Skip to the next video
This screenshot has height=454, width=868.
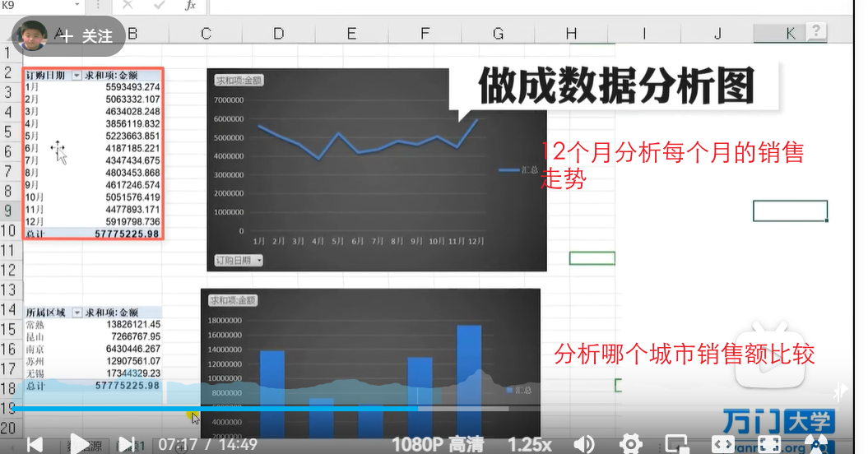coord(127,444)
